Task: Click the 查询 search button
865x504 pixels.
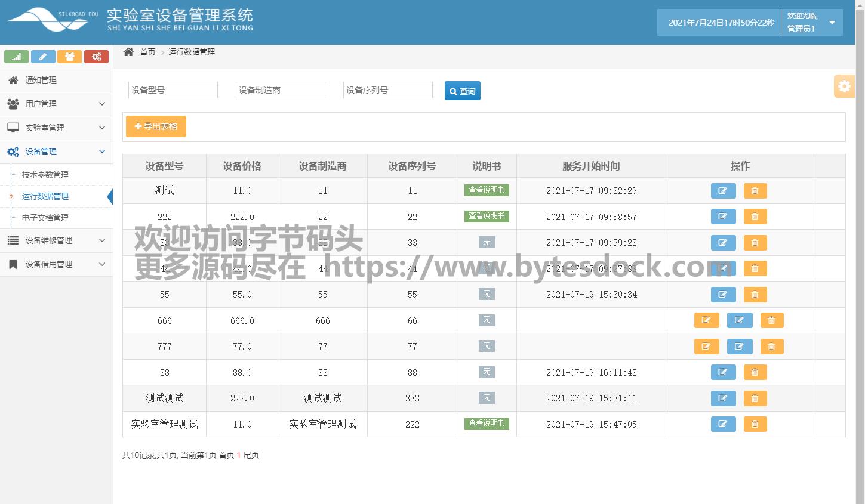Action: pos(462,91)
